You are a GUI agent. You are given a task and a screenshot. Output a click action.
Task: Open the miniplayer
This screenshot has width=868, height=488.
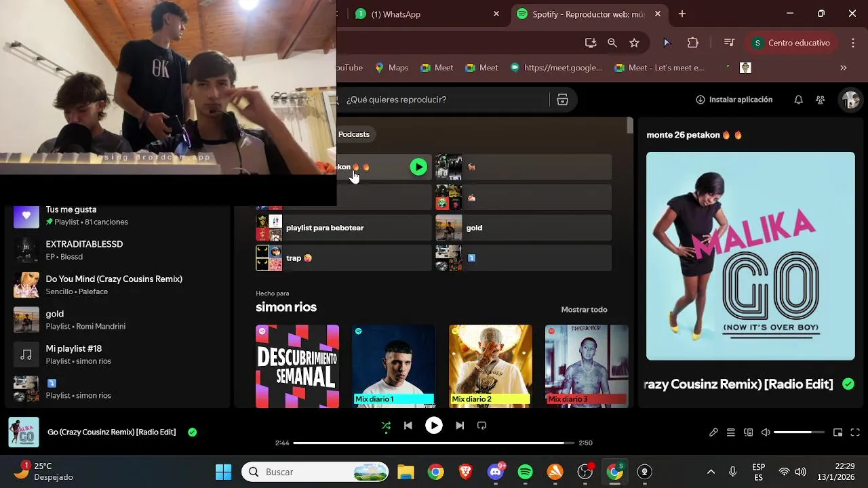tap(837, 432)
